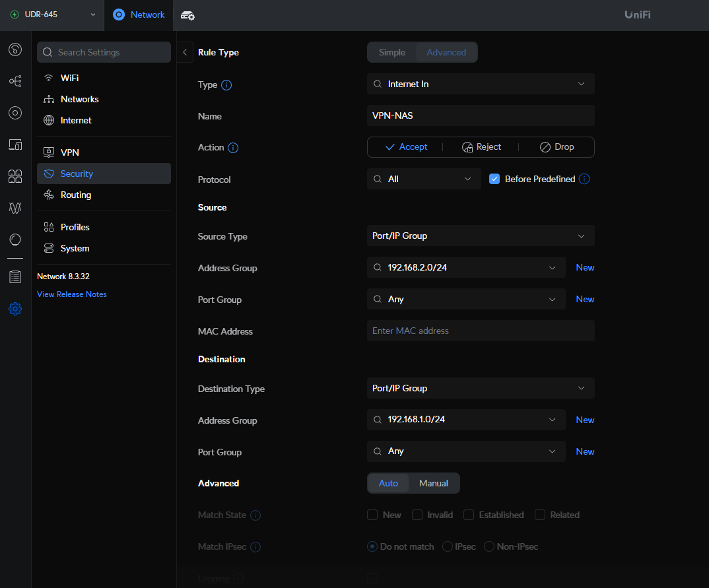
Task: Open the Client Devices icon
Action: pyautogui.click(x=15, y=145)
